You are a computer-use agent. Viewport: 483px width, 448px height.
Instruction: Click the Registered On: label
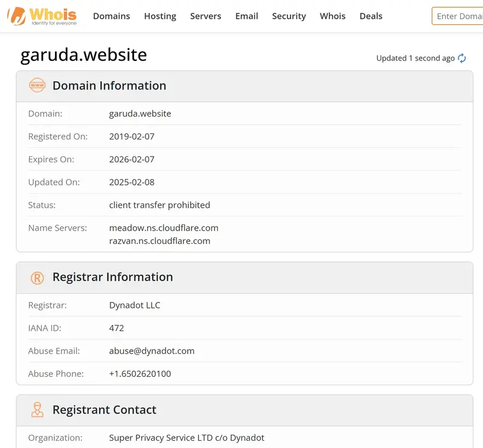click(x=58, y=136)
